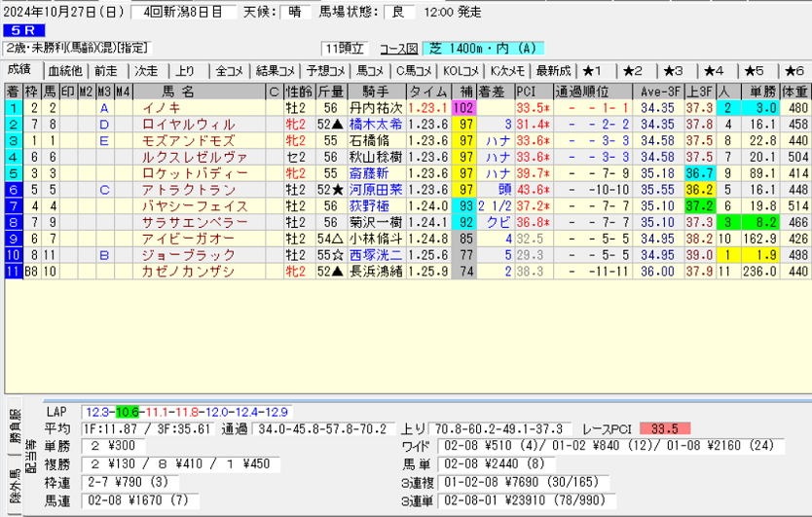This screenshot has height=517, width=812.
Task: Open the ★4 favorites tab
Action: [714, 71]
